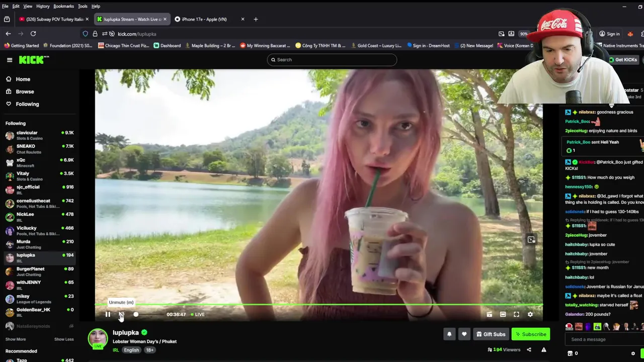Click Sign in in browser toolbar

[609, 34]
